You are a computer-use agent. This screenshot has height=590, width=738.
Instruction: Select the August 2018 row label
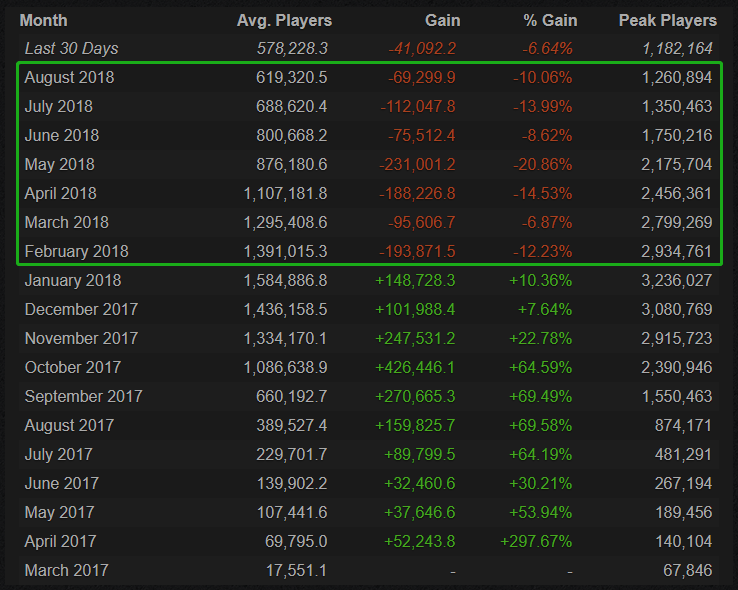pos(69,78)
